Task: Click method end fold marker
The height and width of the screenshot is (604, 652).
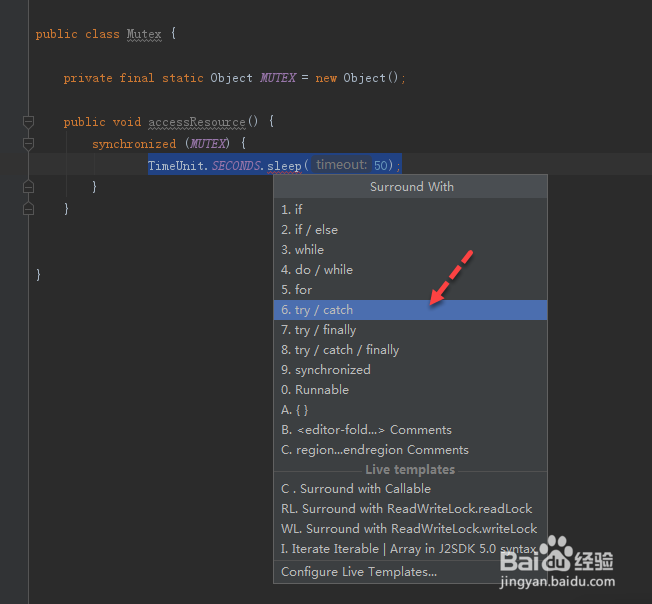Action: [28, 208]
